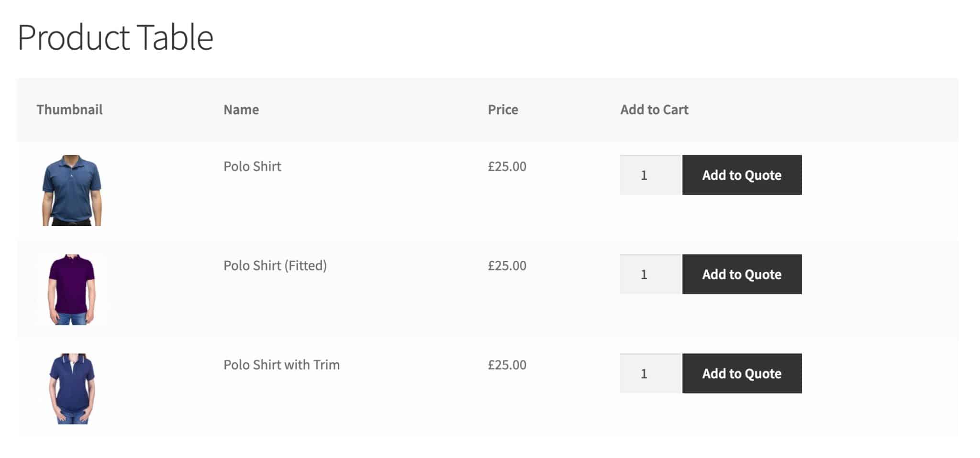The image size is (980, 458).
Task: Click the Thumbnail column header
Action: pos(69,110)
